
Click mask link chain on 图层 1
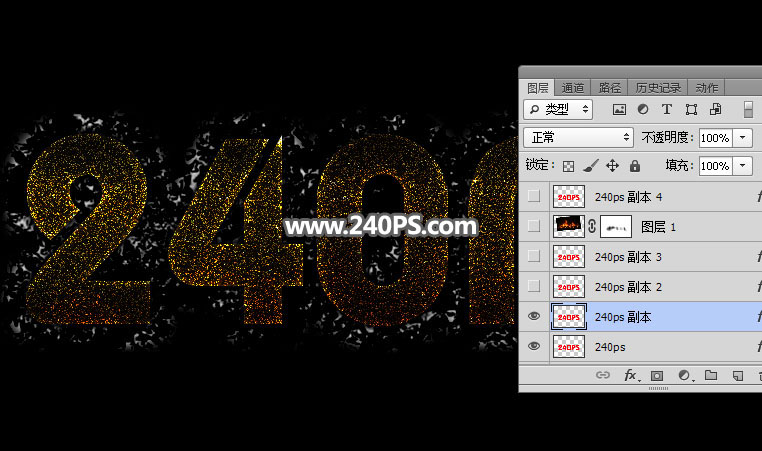coord(592,226)
